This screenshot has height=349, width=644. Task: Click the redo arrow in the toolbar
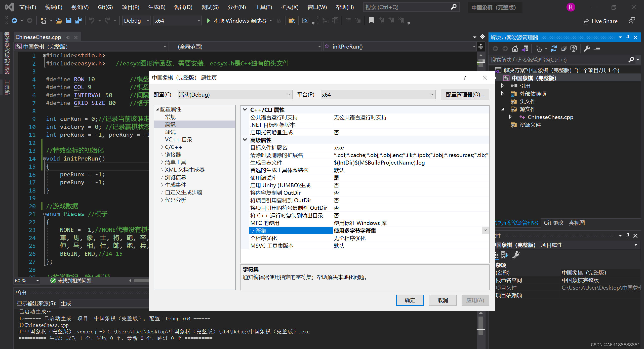click(x=107, y=21)
